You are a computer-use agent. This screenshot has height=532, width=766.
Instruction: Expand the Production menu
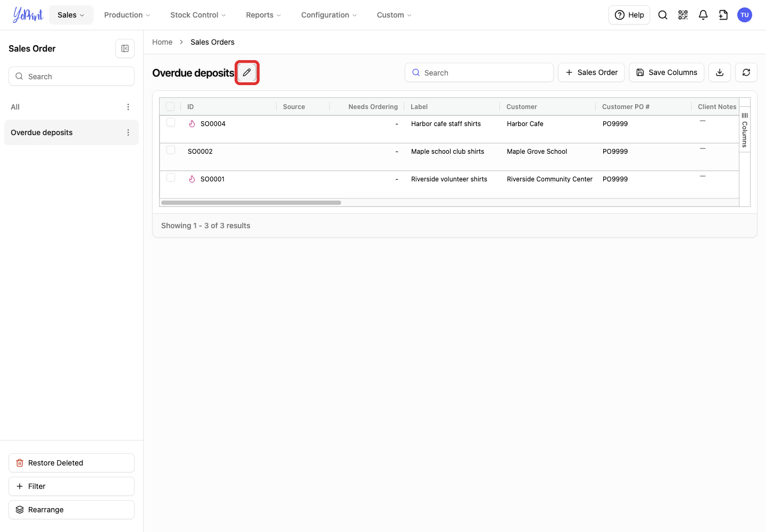click(127, 15)
